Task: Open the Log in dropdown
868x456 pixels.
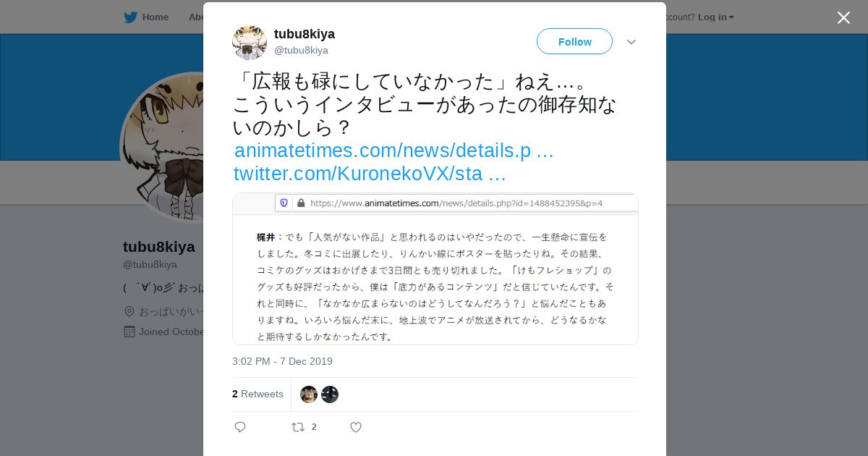Action: (716, 17)
